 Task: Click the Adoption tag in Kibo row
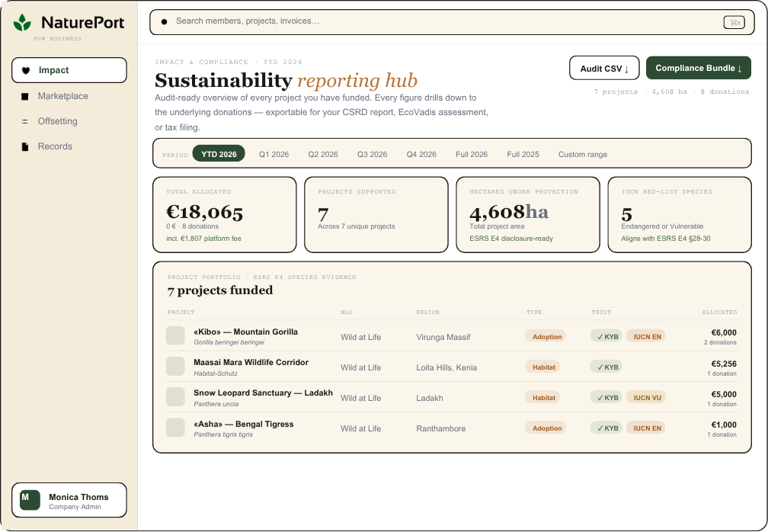pos(546,337)
